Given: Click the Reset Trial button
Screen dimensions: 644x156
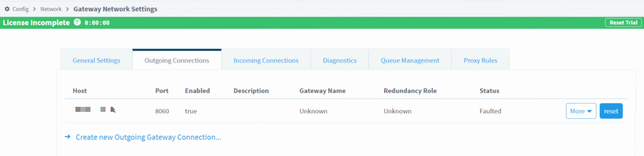Looking at the screenshot, I should click(623, 23).
